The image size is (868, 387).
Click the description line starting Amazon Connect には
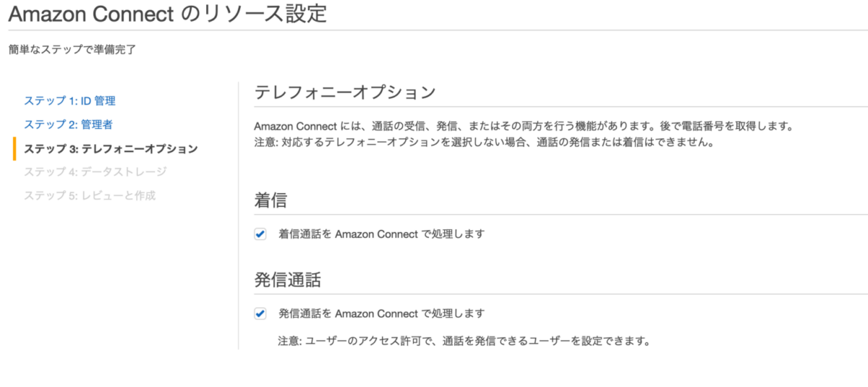pyautogui.click(x=524, y=127)
